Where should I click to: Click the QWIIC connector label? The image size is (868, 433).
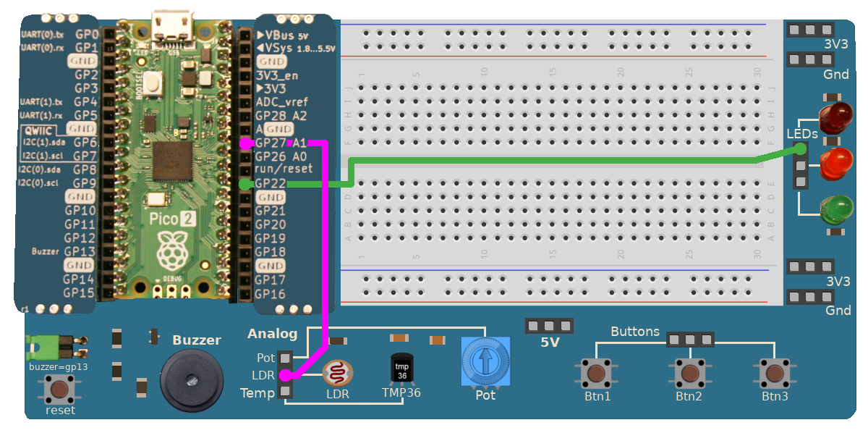(x=40, y=129)
